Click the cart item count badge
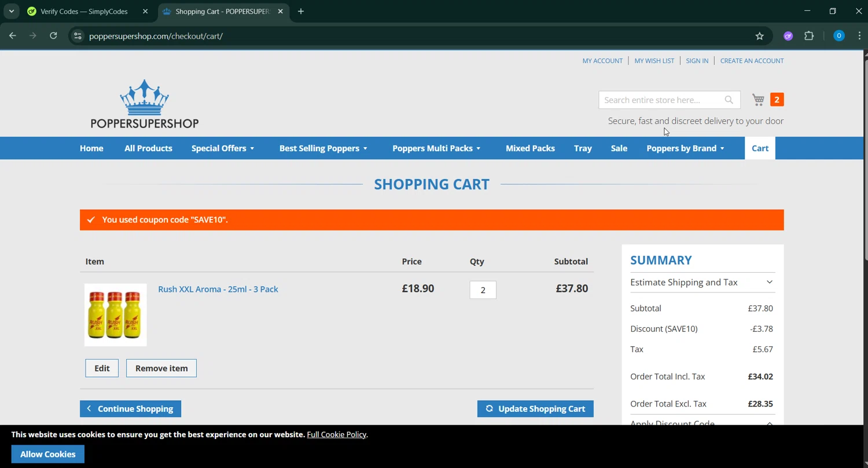 (777, 100)
